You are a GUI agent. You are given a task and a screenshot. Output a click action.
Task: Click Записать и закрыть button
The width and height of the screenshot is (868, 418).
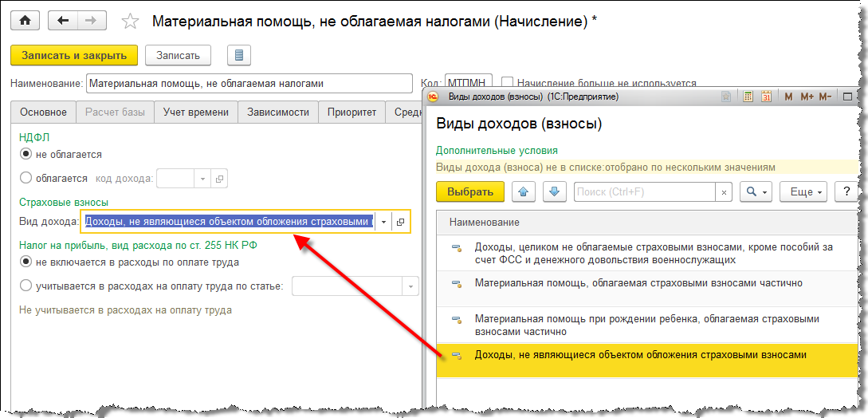click(74, 55)
